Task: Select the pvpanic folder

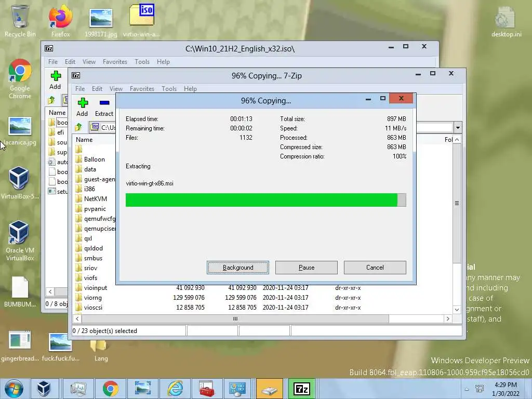Action: pyautogui.click(x=95, y=209)
